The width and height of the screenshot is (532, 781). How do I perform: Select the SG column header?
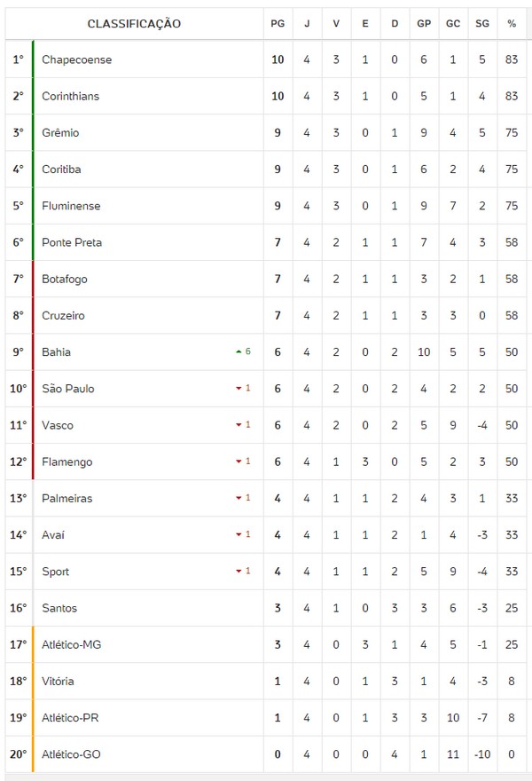point(481,24)
